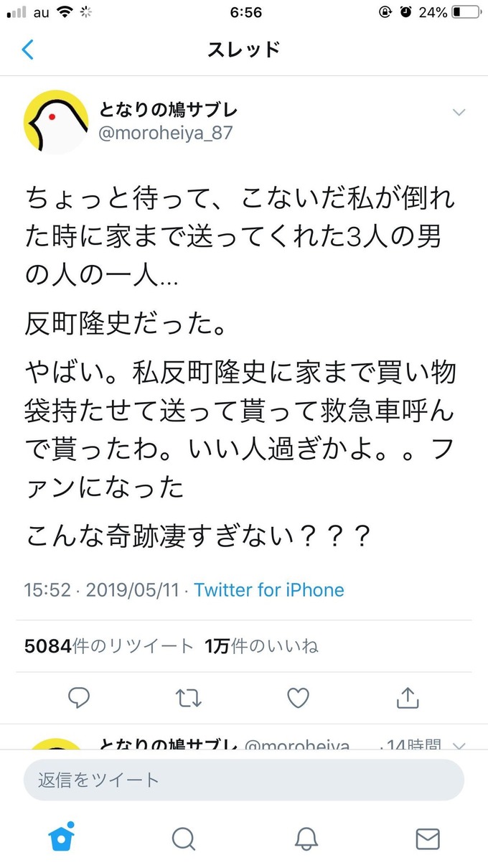This screenshot has width=488, height=868.
Task: Expand options chevron on reply tweet
Action: (461, 745)
